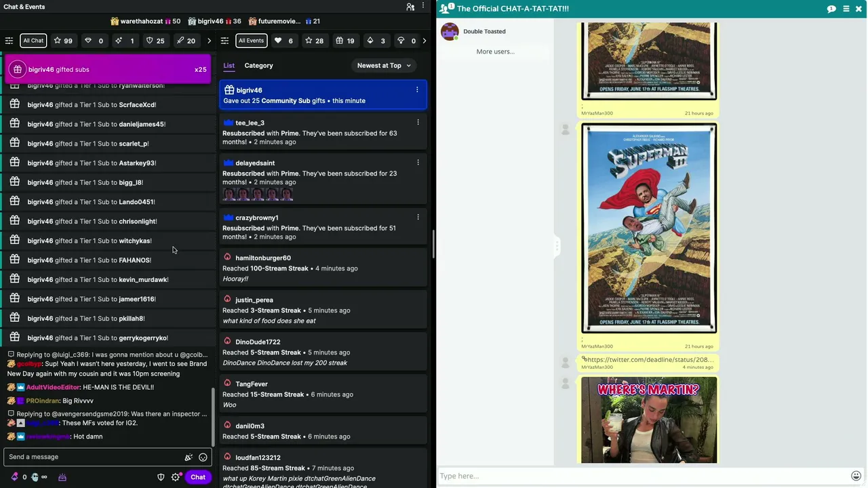Click recipient Astarkey93 in gift list

tap(137, 163)
